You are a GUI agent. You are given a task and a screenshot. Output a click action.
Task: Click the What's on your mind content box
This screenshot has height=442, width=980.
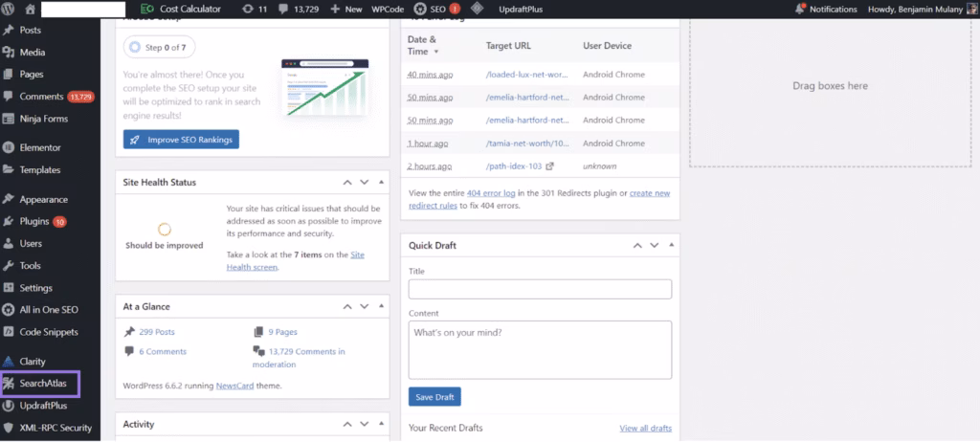pyautogui.click(x=540, y=349)
